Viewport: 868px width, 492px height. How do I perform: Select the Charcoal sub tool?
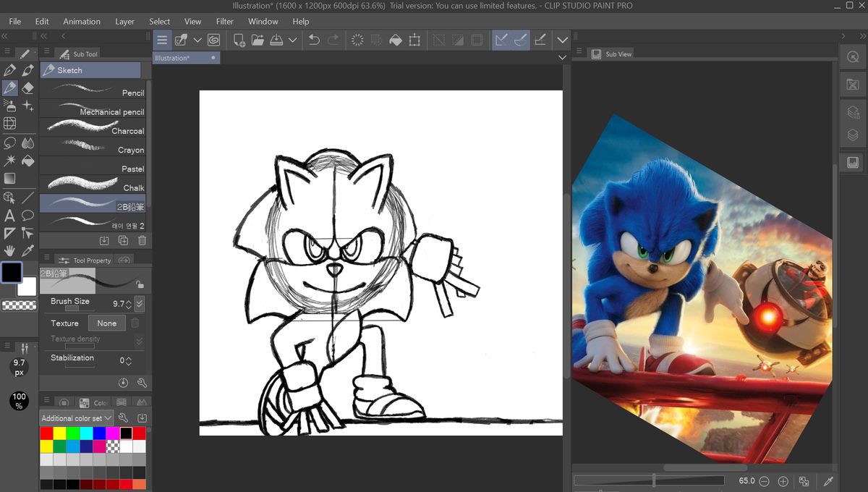pos(93,126)
